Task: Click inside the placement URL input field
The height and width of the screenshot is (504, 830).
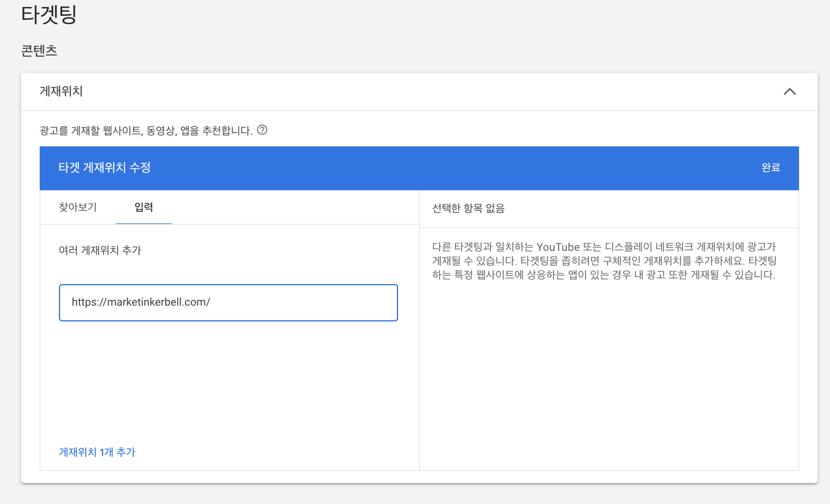Action: (228, 302)
